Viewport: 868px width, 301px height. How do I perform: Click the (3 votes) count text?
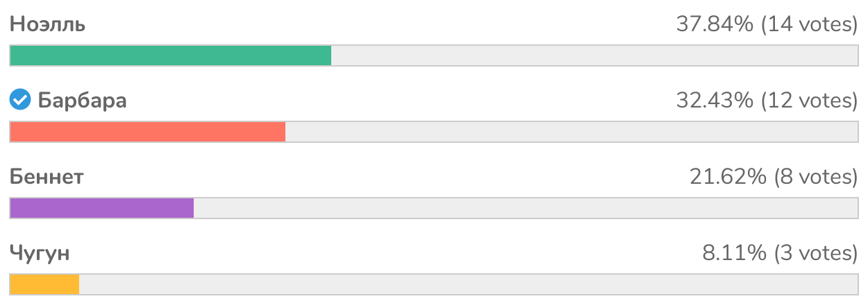(816, 253)
